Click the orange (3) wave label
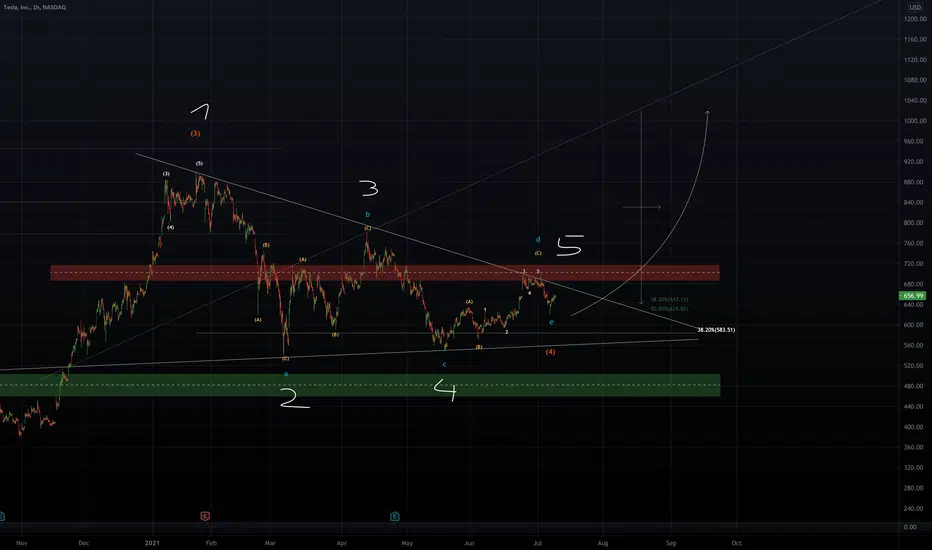Viewport: 932px width, 550px height. (195, 134)
